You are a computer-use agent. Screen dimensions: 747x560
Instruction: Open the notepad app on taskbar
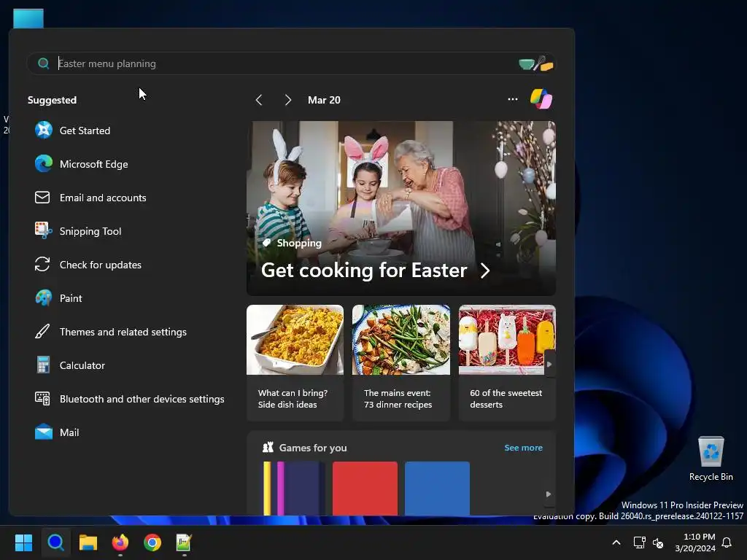[184, 542]
